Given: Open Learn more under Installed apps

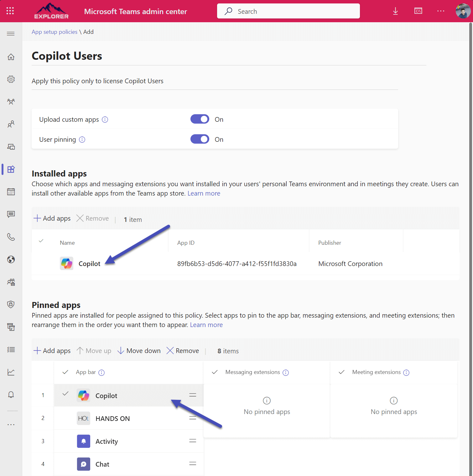Looking at the screenshot, I should click(204, 193).
